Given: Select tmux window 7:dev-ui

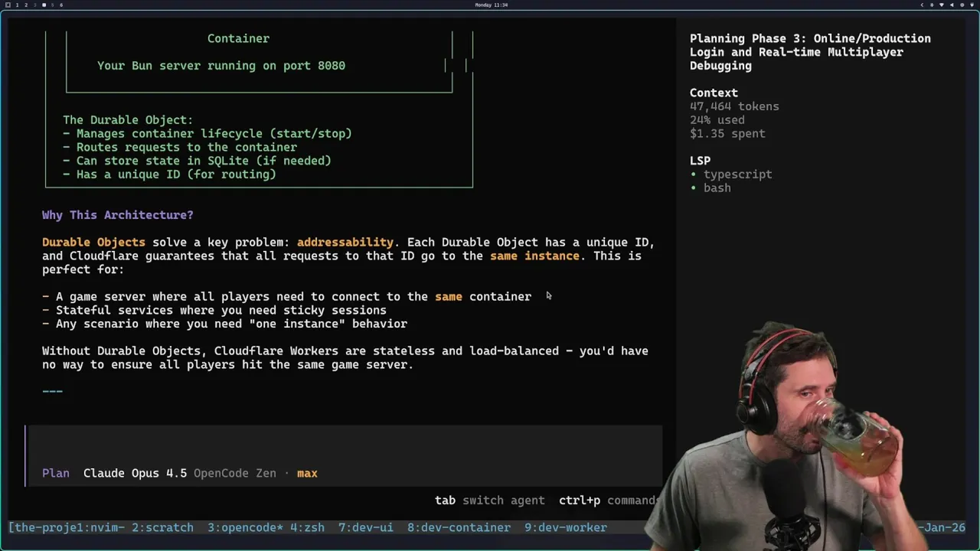Looking at the screenshot, I should click(x=366, y=527).
